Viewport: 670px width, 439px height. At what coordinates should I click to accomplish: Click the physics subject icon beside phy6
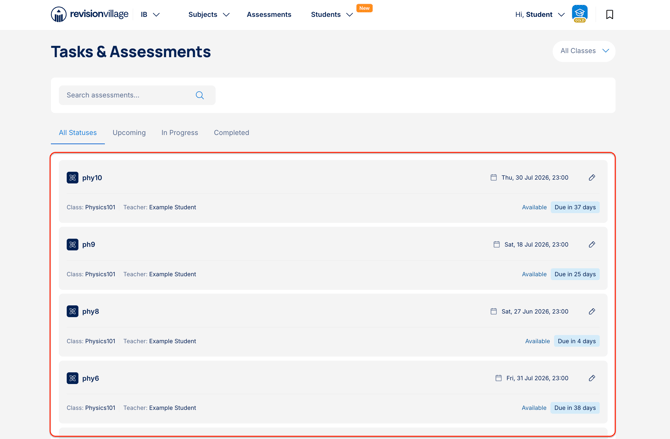tap(72, 378)
